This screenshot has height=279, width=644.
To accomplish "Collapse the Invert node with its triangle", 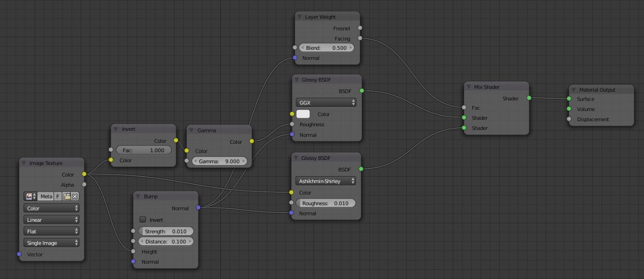I will click(116, 129).
